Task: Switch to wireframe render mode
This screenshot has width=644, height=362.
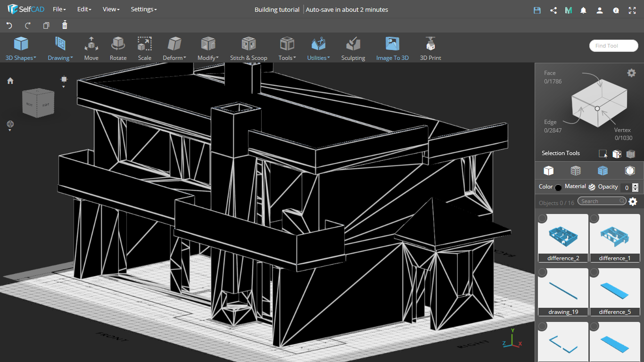Action: [576, 170]
